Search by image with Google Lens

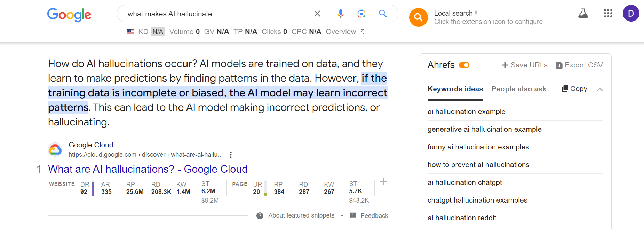tap(361, 14)
